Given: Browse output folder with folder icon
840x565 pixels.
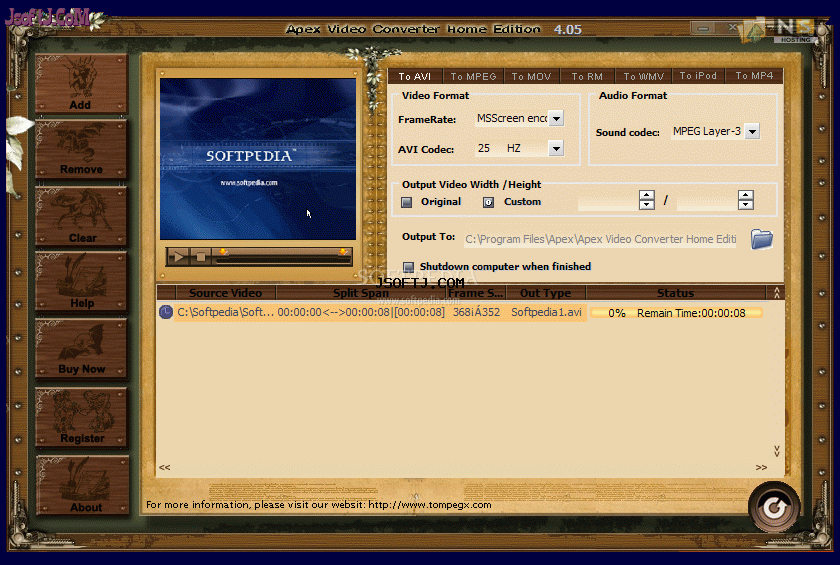Looking at the screenshot, I should click(761, 239).
